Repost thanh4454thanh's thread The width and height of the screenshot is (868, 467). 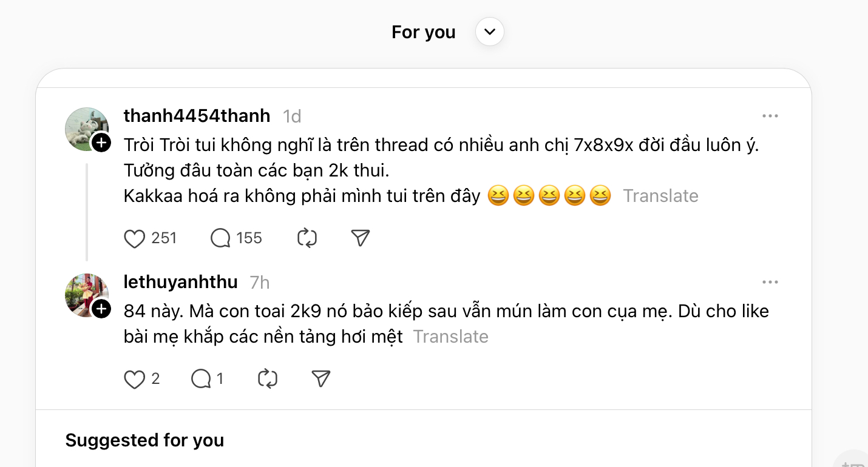pyautogui.click(x=307, y=238)
